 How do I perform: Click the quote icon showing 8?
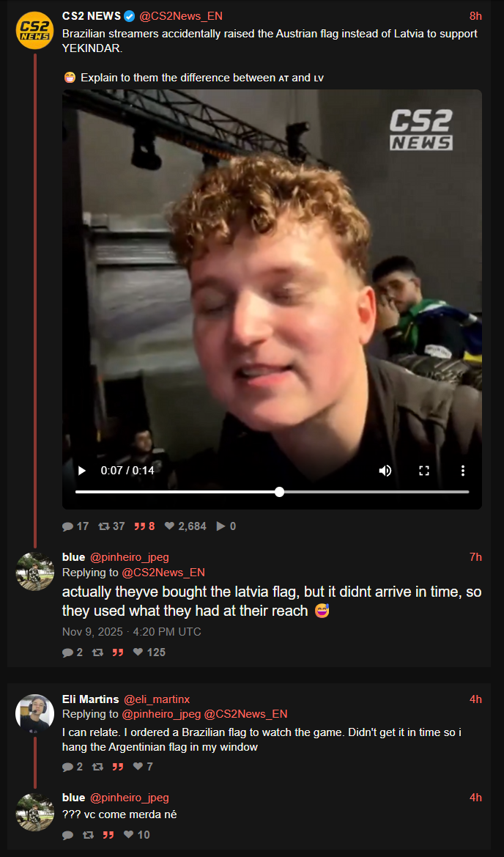[140, 526]
